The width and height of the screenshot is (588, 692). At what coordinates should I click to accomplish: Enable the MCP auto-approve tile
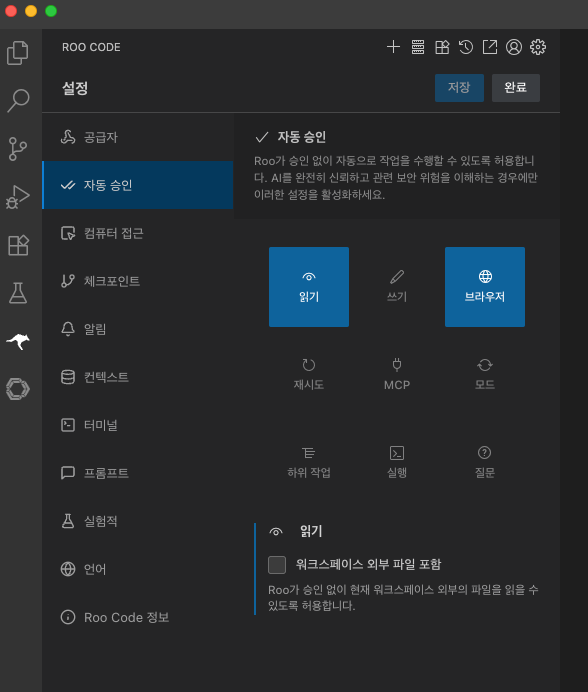point(397,375)
